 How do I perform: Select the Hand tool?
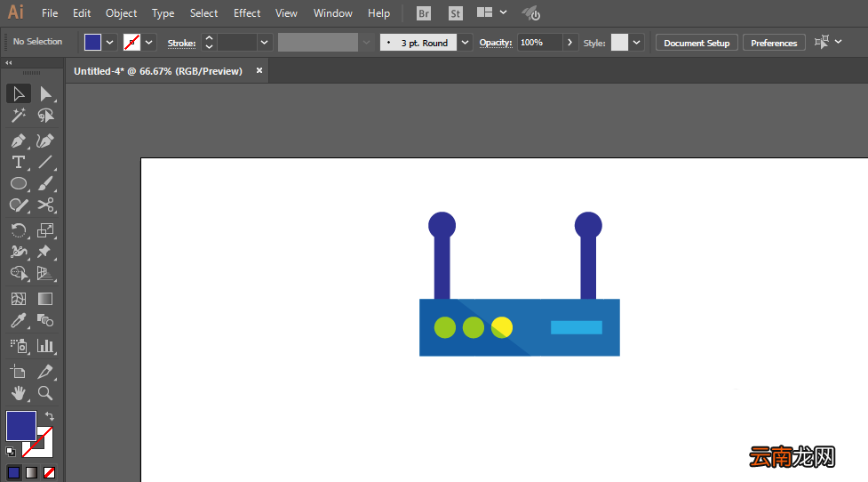point(19,393)
